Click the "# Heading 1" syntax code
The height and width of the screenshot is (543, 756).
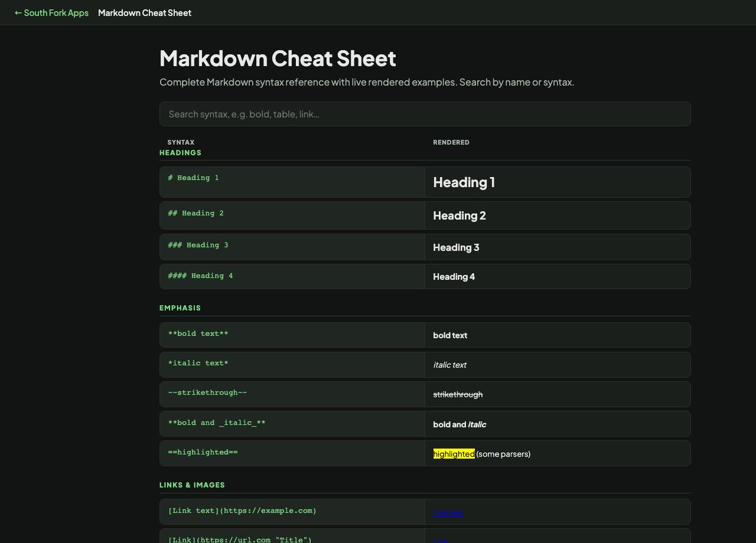click(x=193, y=178)
